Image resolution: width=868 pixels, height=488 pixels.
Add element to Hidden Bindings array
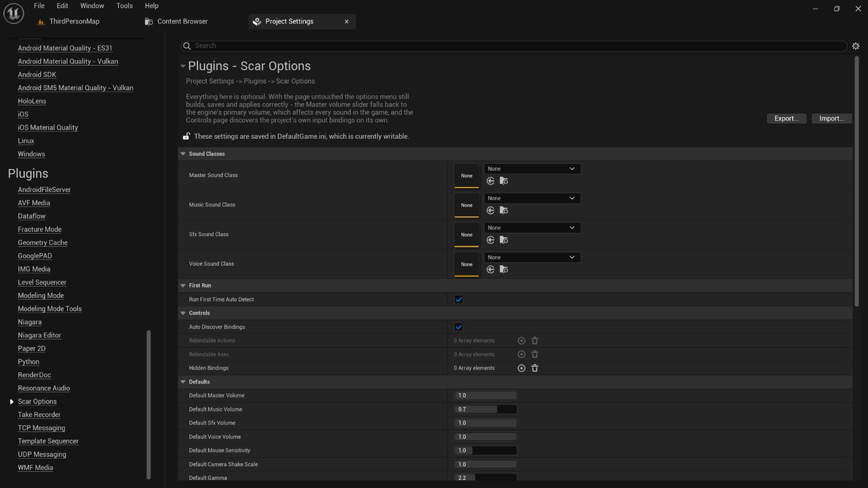pos(521,368)
